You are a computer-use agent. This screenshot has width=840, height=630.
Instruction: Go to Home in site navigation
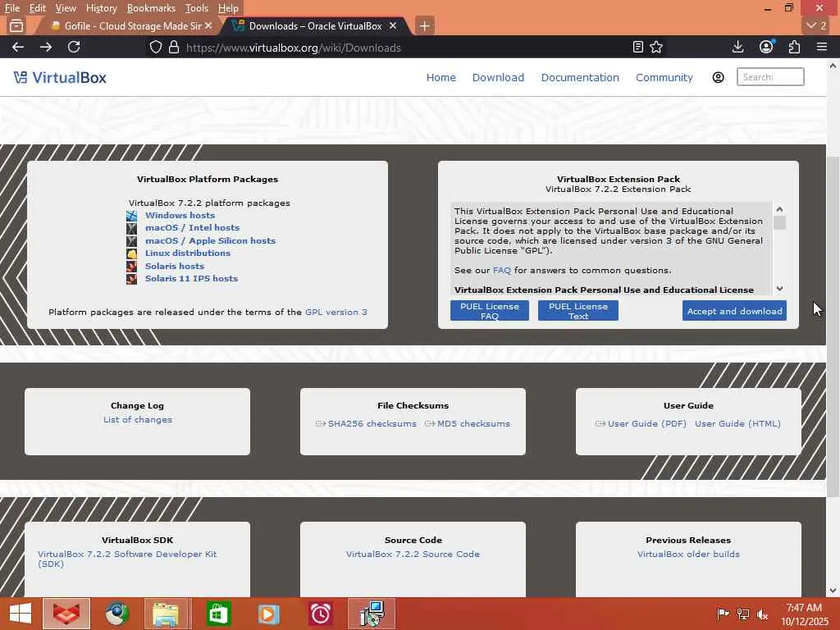tap(441, 78)
